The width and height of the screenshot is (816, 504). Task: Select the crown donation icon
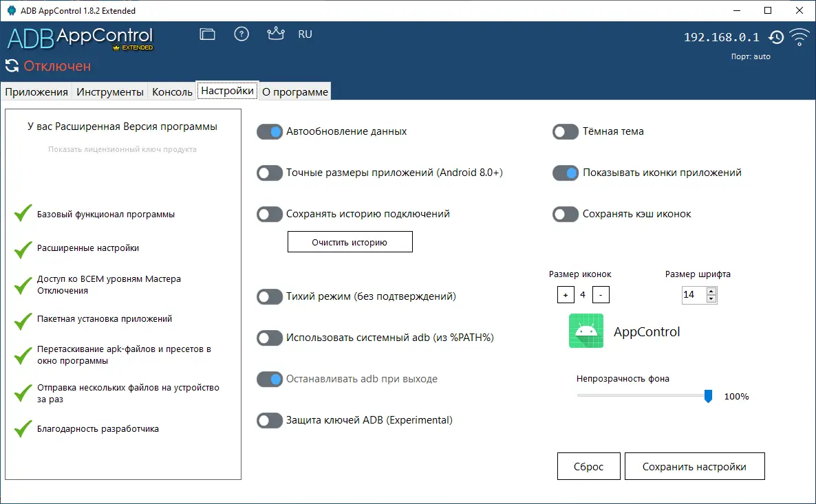[275, 34]
